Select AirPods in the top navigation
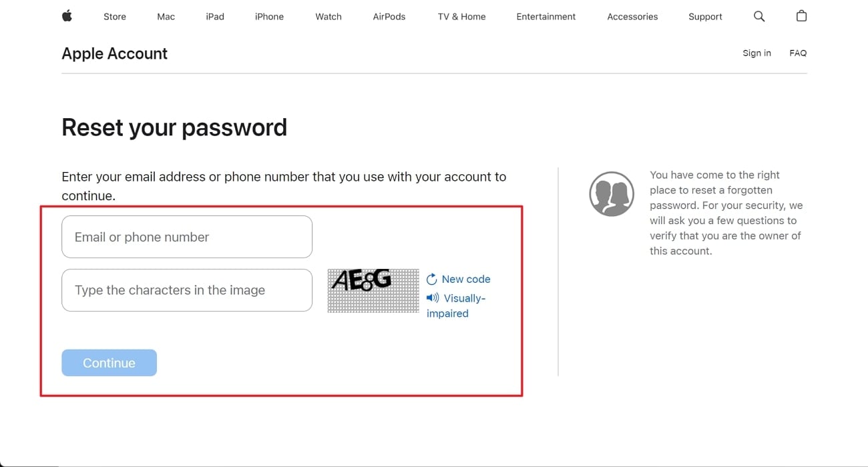Viewport: 868px width, 467px height. [x=389, y=17]
